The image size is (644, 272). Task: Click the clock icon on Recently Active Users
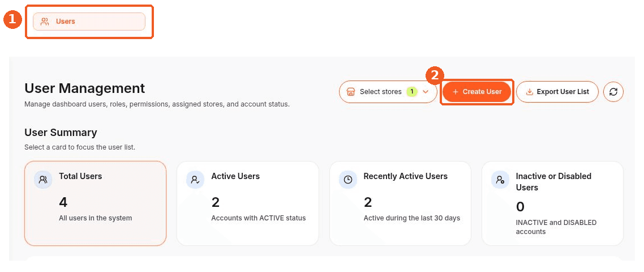348,180
